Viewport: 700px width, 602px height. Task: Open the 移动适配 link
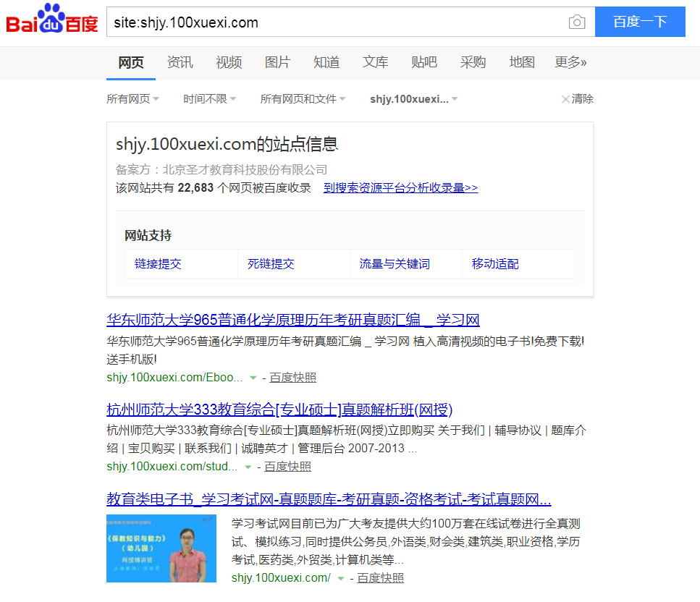click(495, 264)
